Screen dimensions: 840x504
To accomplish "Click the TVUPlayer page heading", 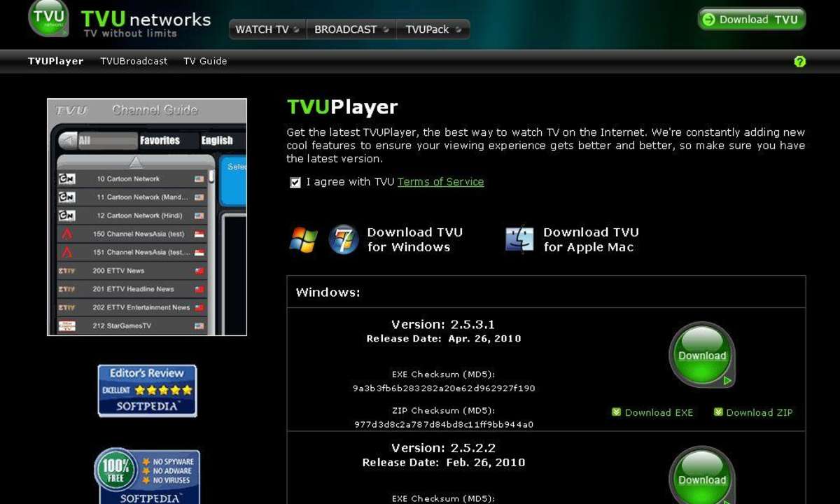I will pos(342,107).
